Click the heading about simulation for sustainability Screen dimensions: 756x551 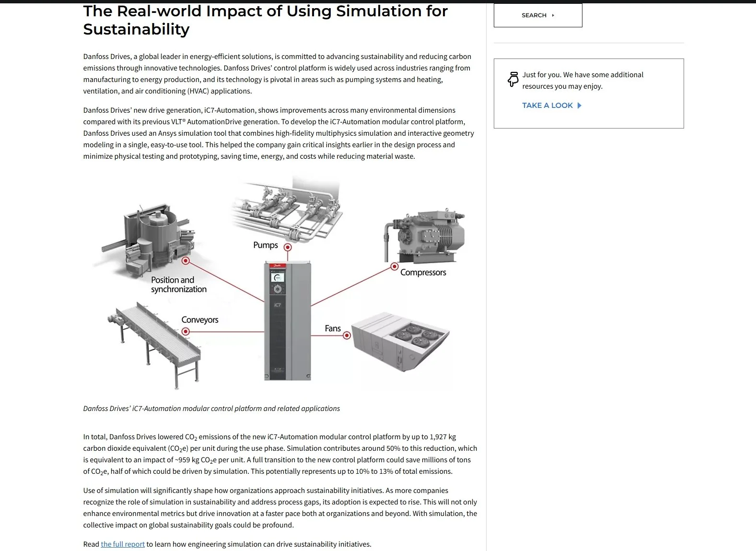coord(265,20)
